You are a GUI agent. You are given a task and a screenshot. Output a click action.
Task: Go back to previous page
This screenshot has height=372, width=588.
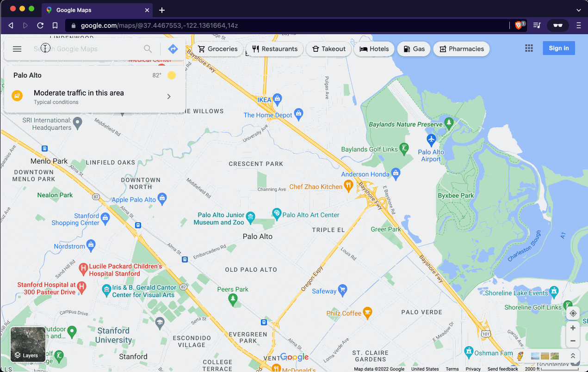coord(11,25)
